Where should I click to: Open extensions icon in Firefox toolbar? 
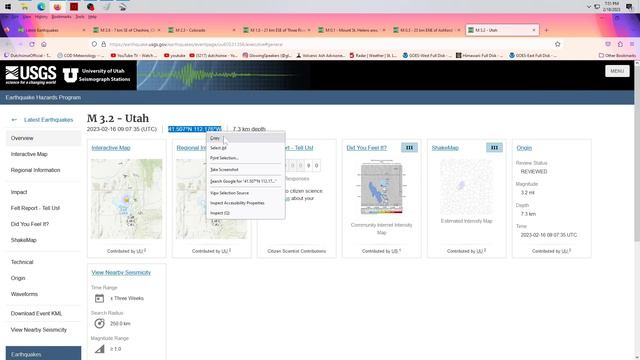[x=620, y=44]
